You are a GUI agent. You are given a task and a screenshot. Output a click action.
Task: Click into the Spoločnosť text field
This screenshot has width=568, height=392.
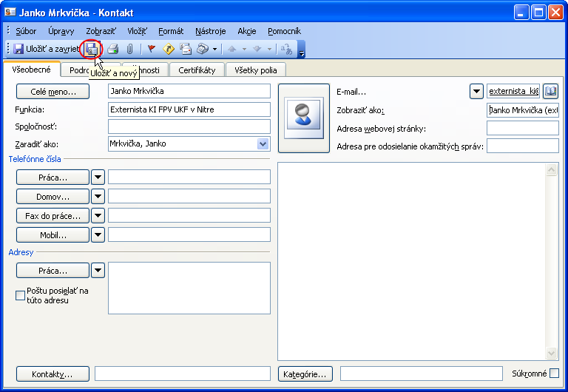coord(189,126)
